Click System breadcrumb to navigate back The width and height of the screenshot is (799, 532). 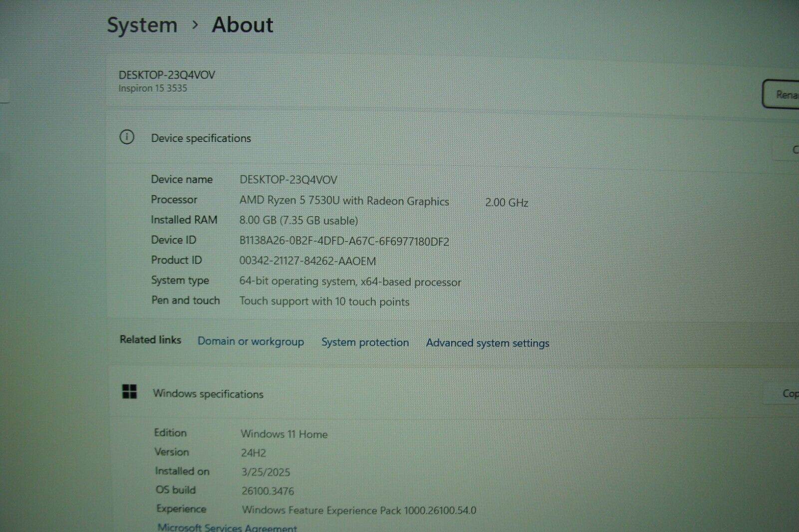tap(142, 24)
